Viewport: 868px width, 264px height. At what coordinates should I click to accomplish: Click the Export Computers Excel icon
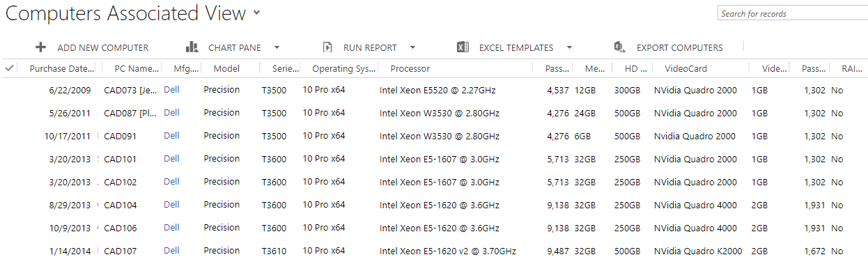click(620, 47)
